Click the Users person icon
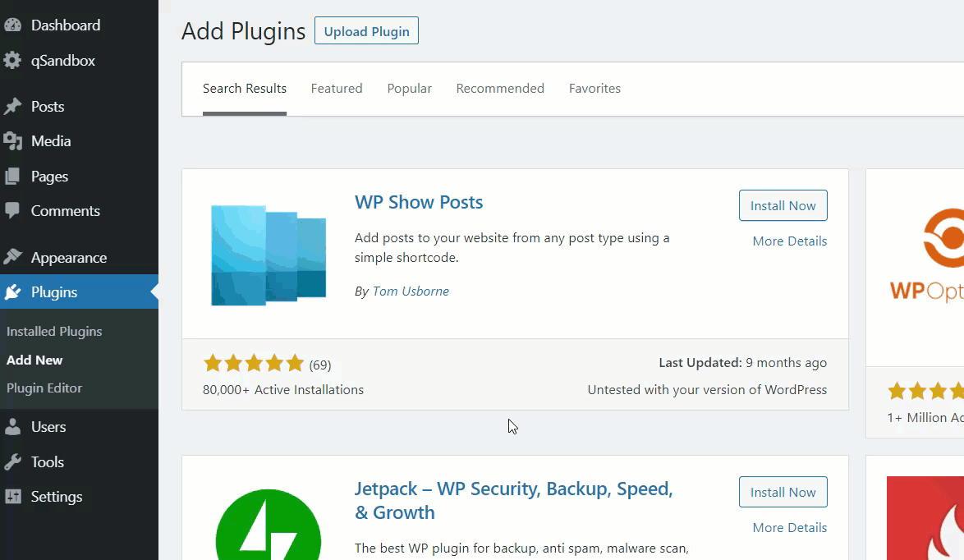The image size is (964, 560). tap(12, 427)
